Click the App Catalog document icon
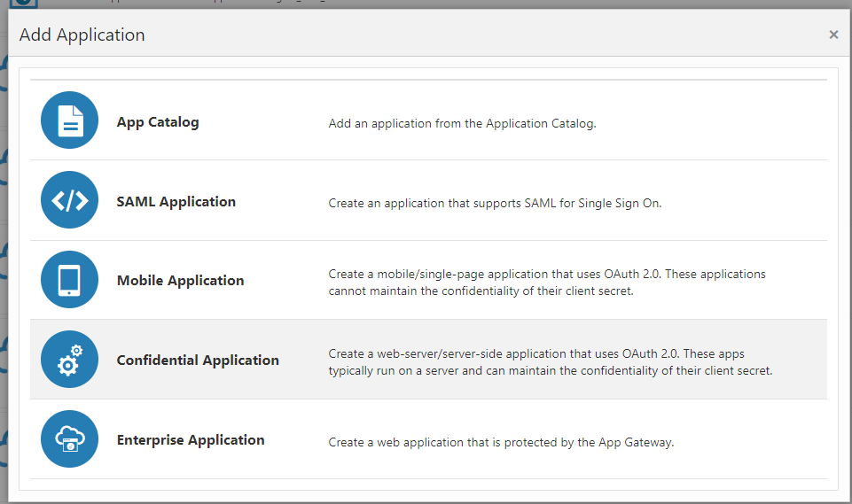The image size is (852, 504). coord(69,120)
